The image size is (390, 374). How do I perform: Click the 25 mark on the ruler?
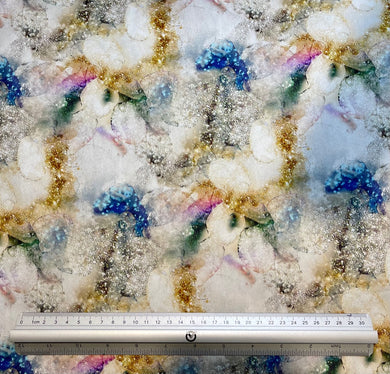pyautogui.click(x=305, y=323)
